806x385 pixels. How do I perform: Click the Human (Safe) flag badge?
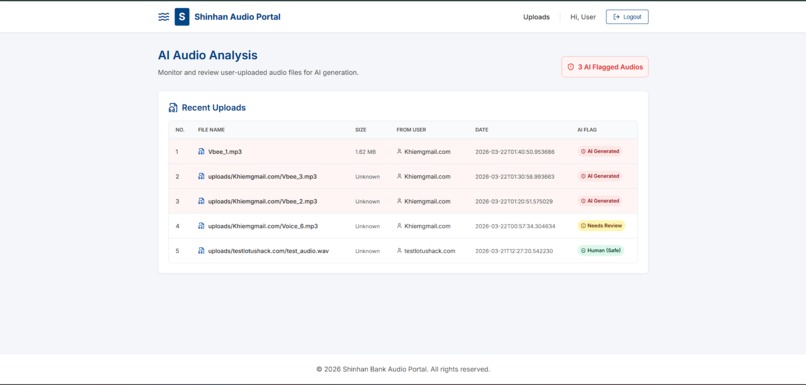tap(600, 251)
